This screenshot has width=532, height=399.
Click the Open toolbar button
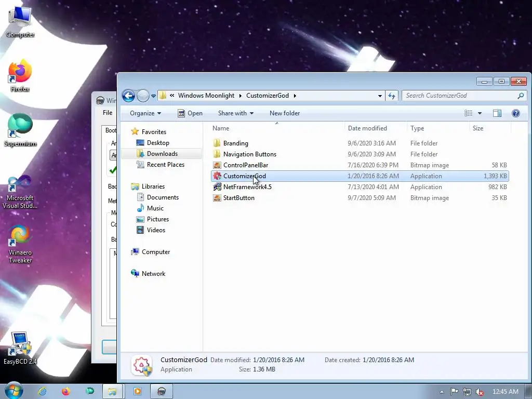click(190, 113)
